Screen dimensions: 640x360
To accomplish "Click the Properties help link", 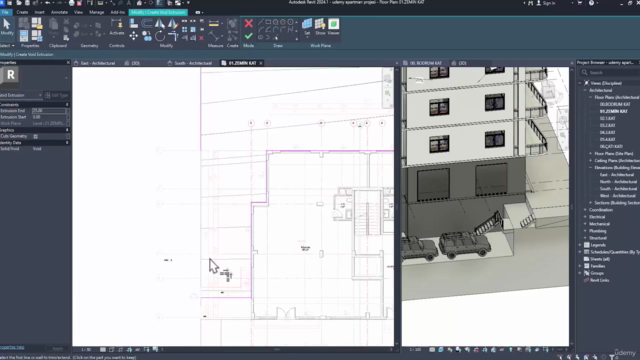I will pos(12,347).
